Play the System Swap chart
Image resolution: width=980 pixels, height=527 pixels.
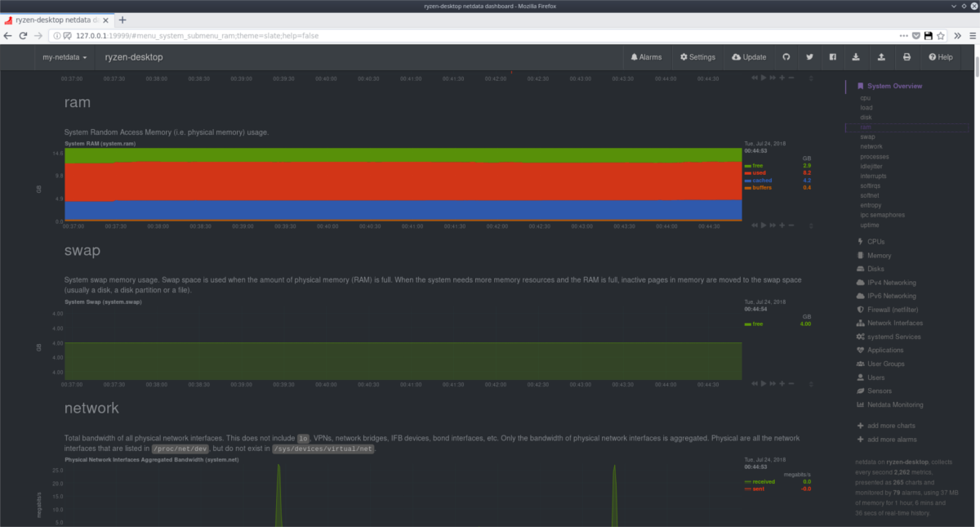764,383
